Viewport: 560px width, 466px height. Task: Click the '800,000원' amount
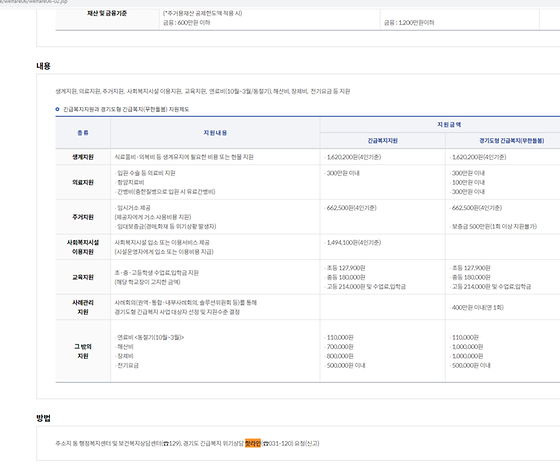[339, 356]
